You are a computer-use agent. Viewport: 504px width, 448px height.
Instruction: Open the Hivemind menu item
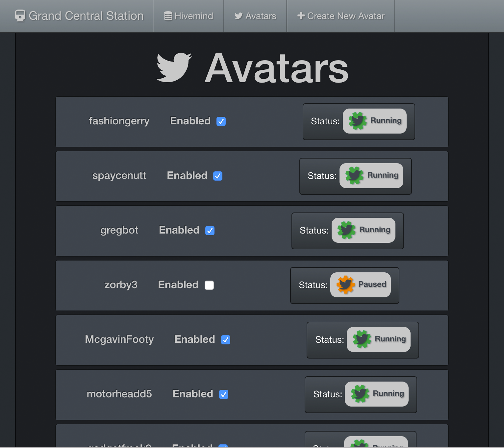[x=189, y=16]
